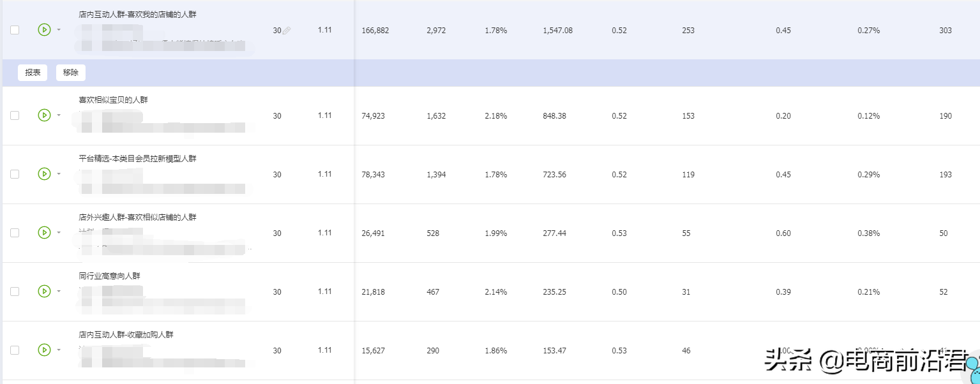The width and height of the screenshot is (980, 384).
Task: Tick checkbox for 喜欢相似宝贝的人群 row
Action: tap(15, 115)
